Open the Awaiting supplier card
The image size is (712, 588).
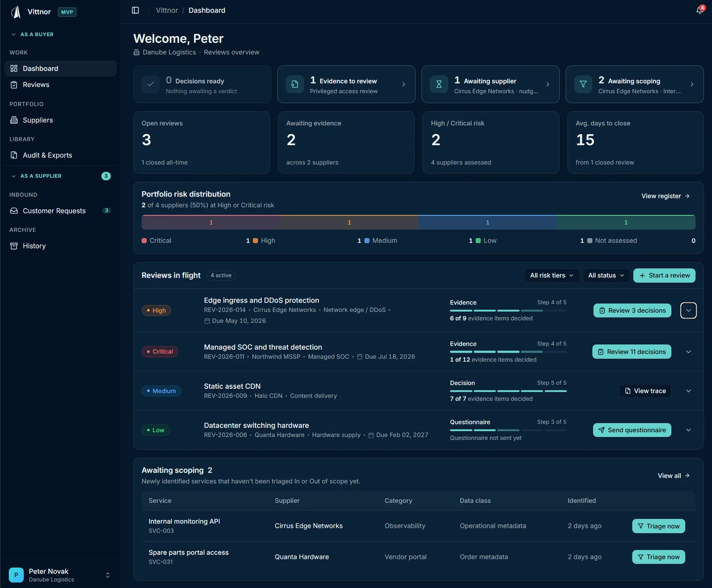click(x=490, y=85)
